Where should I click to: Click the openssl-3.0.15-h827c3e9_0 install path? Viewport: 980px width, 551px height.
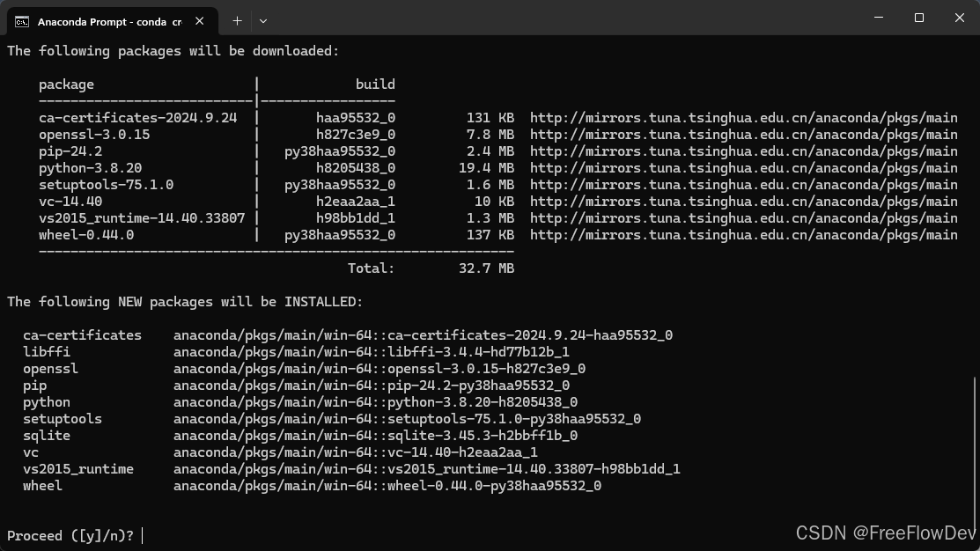(379, 369)
